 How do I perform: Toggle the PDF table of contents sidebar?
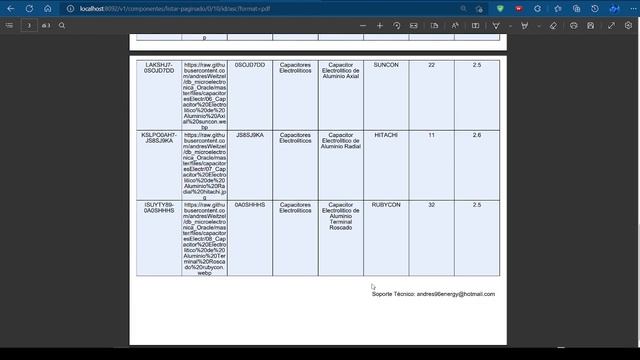click(x=9, y=25)
